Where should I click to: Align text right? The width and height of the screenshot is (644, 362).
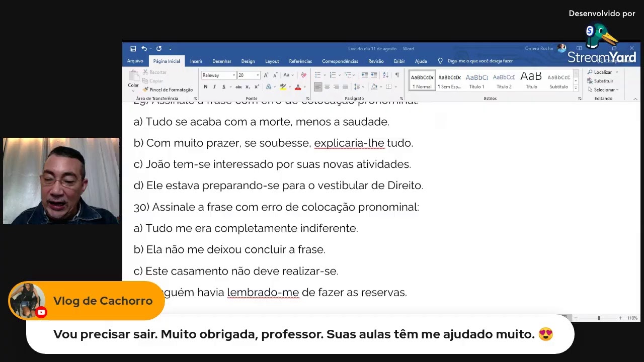(336, 87)
